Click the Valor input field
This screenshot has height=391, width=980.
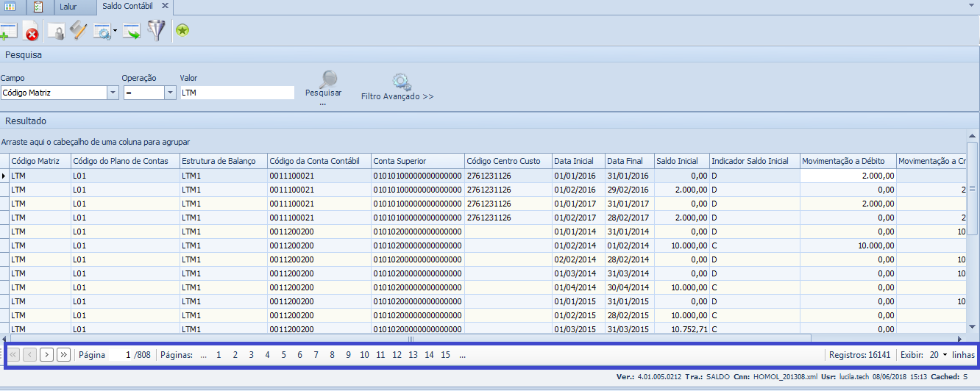[x=236, y=93]
